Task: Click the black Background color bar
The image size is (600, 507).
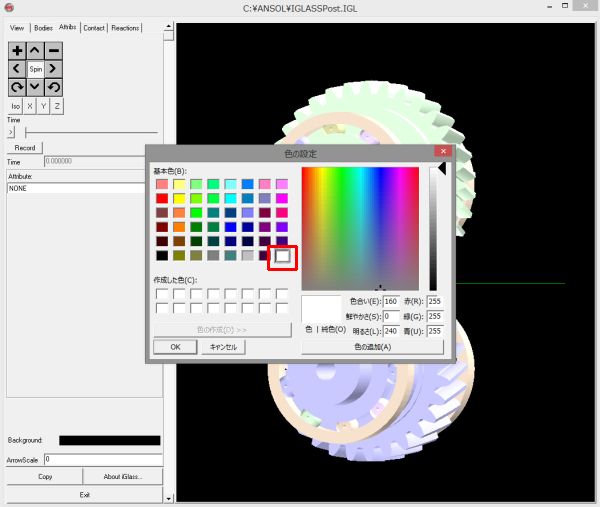Action: pos(109,440)
